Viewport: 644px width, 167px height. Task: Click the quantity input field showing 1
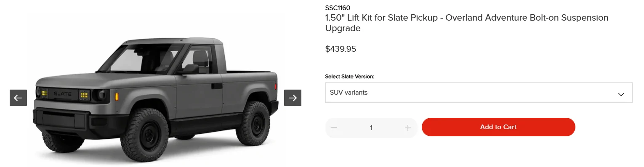(371, 128)
